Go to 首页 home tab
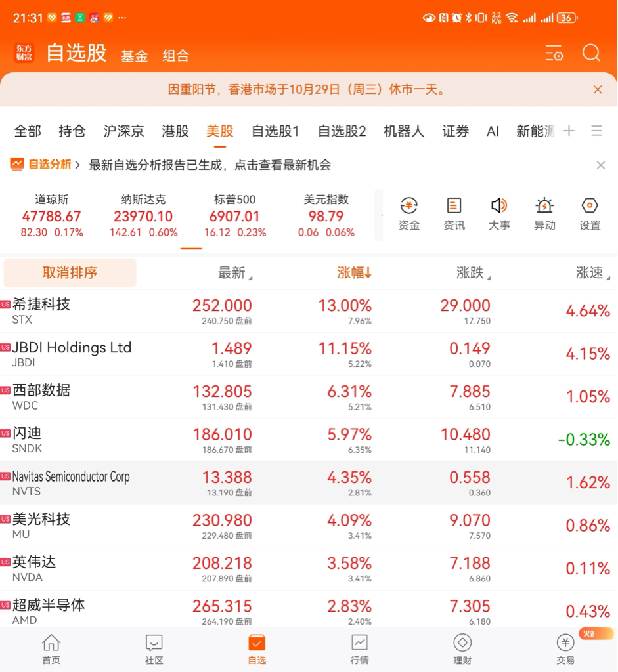Screen dimensions: 618x672 [x=51, y=649]
